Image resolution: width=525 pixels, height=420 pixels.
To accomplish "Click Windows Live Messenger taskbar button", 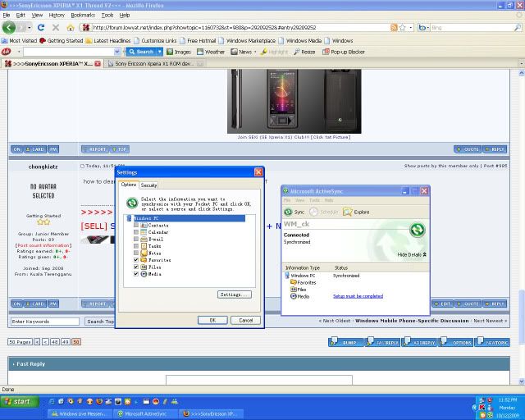I will pos(79,414).
